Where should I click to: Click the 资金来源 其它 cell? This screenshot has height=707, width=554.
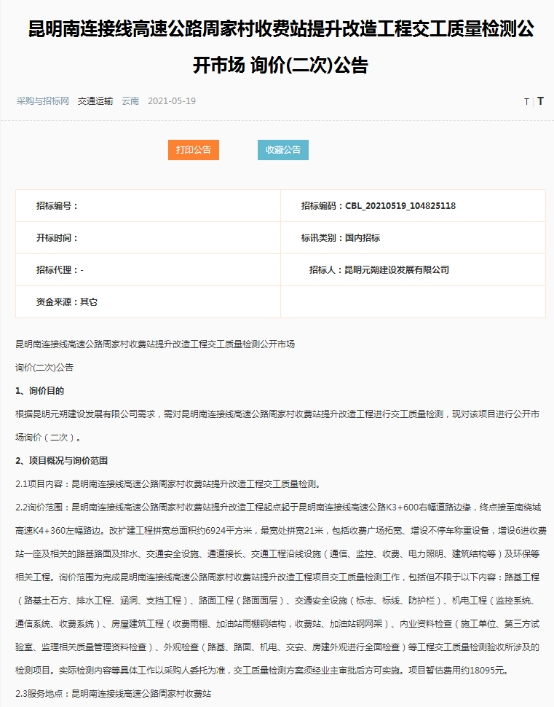point(148,302)
